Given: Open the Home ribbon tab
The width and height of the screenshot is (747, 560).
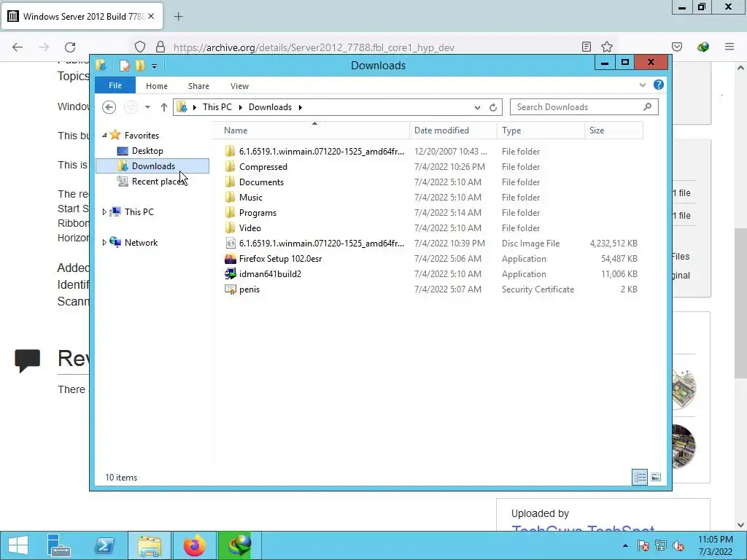Looking at the screenshot, I should 157,86.
